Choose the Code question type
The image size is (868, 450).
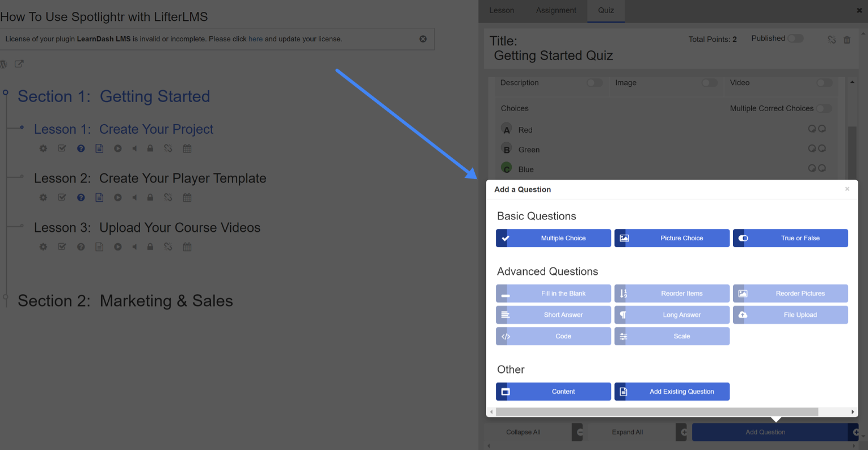(553, 336)
